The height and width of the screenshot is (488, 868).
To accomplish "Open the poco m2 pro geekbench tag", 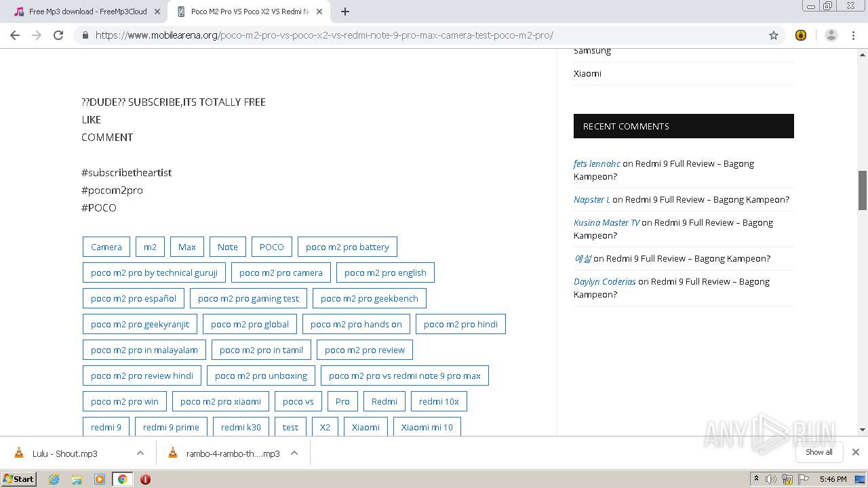I will pos(370,298).
